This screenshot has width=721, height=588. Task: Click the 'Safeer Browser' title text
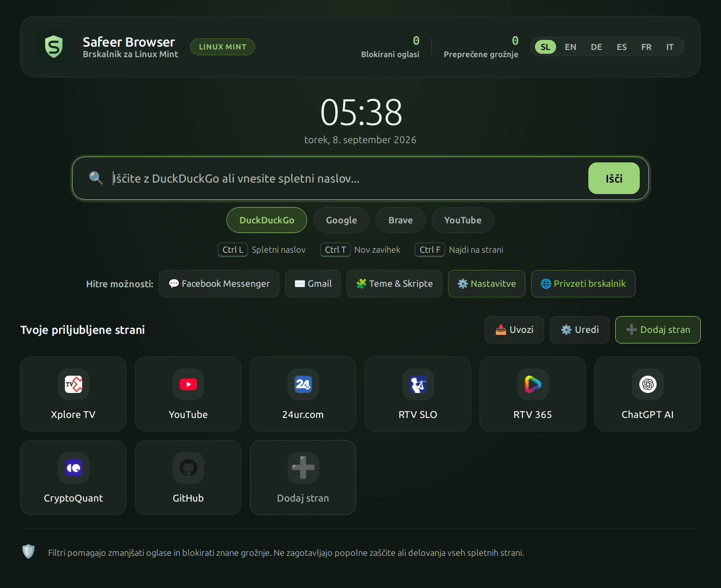point(129,42)
